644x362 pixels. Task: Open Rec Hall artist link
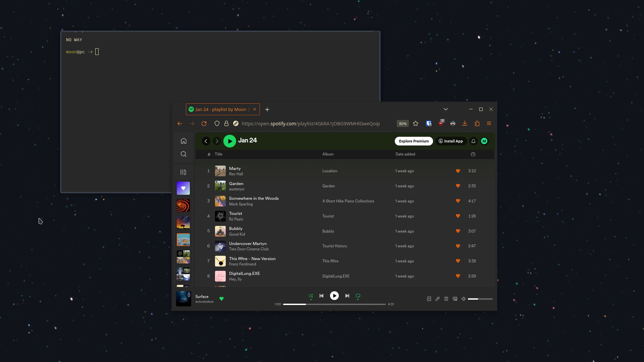click(236, 174)
